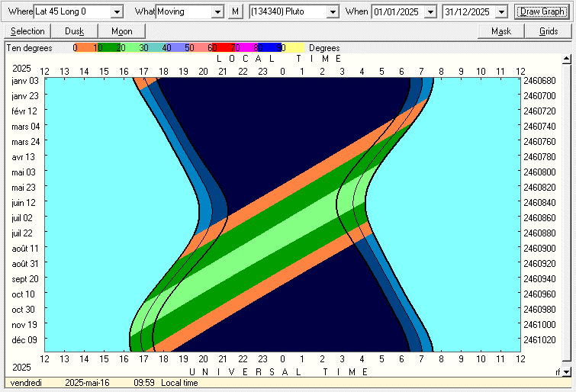Image resolution: width=576 pixels, height=392 pixels.
Task: Expand the end date 31/12/2025 dropdown
Action: click(501, 11)
